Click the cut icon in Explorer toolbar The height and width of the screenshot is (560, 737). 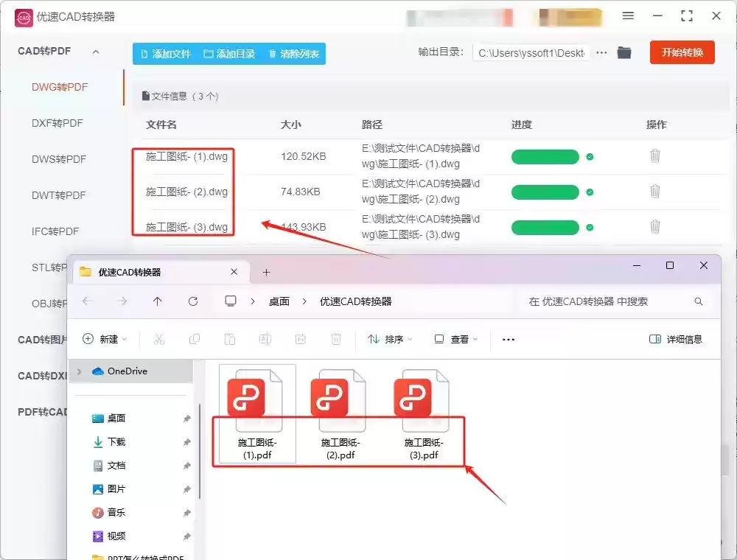coord(159,338)
